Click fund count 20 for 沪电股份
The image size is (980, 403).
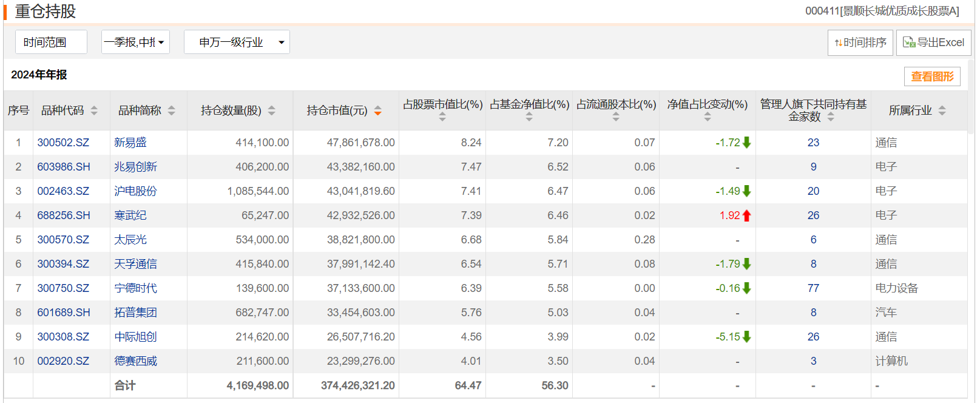click(813, 191)
